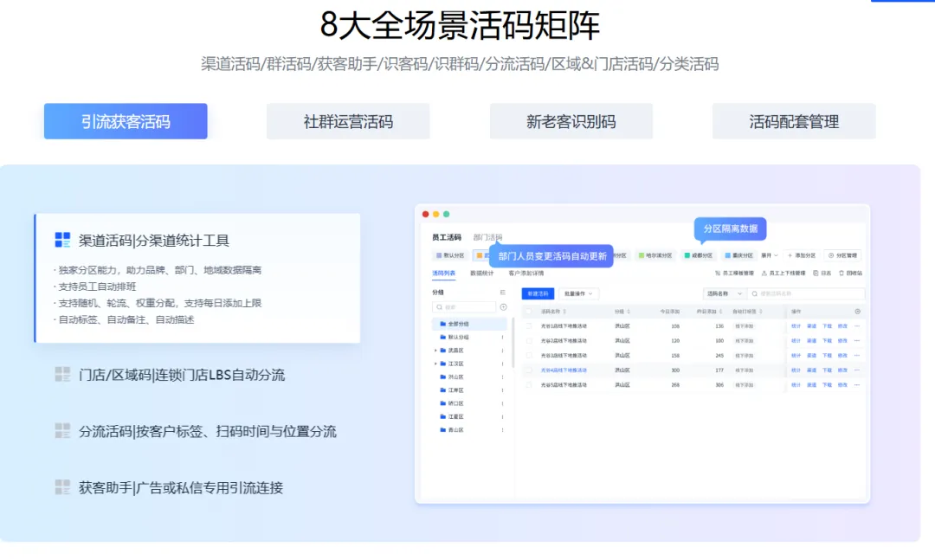Open 员工模板管理 link
Image resolution: width=935 pixels, height=560 pixels.
click(x=734, y=274)
